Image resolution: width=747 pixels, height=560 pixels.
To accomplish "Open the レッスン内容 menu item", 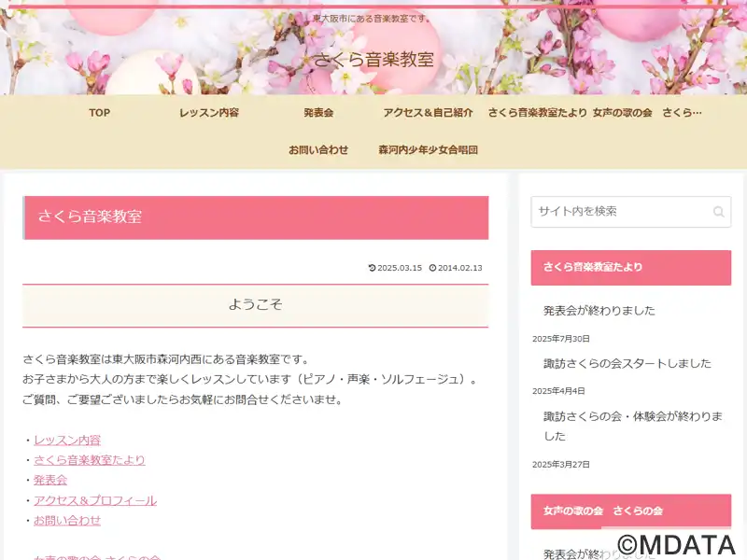I will (208, 113).
